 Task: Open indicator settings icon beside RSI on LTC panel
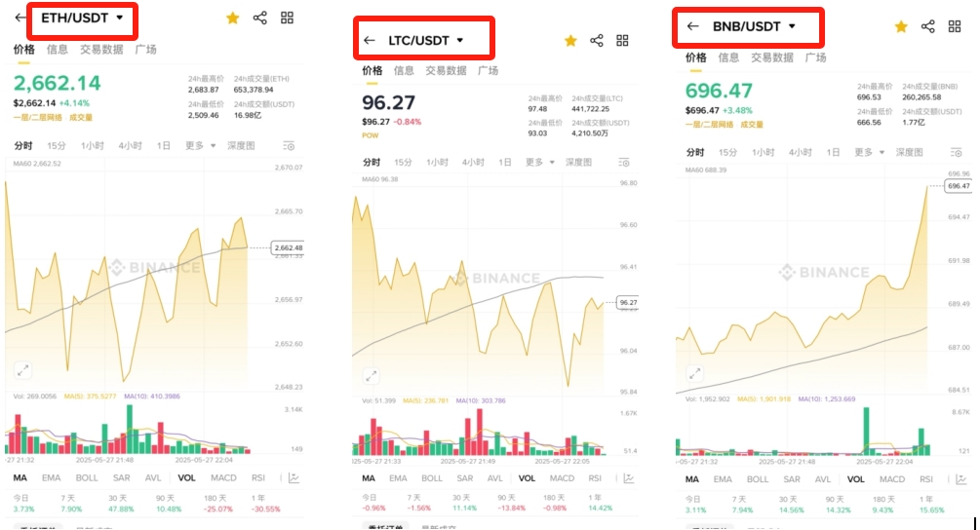pos(629,478)
